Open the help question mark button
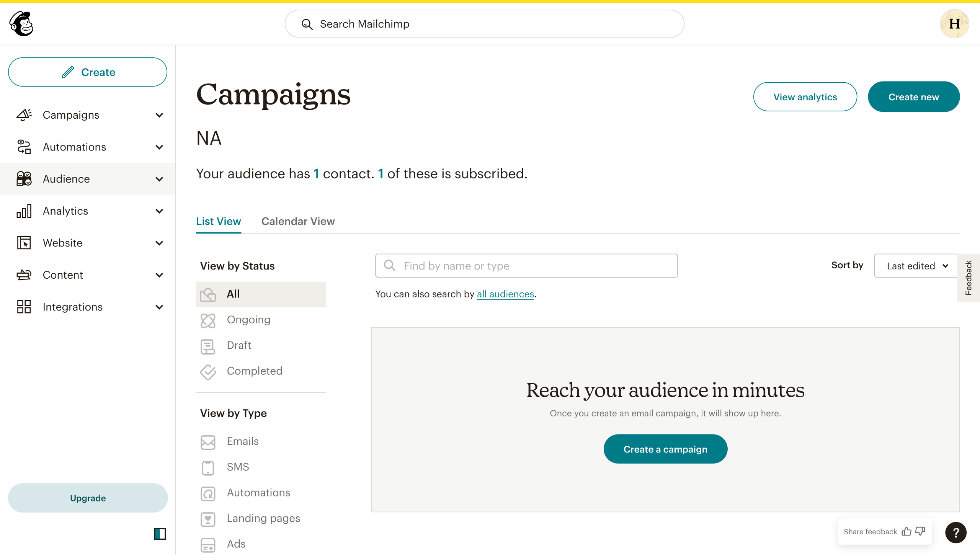 point(956,532)
